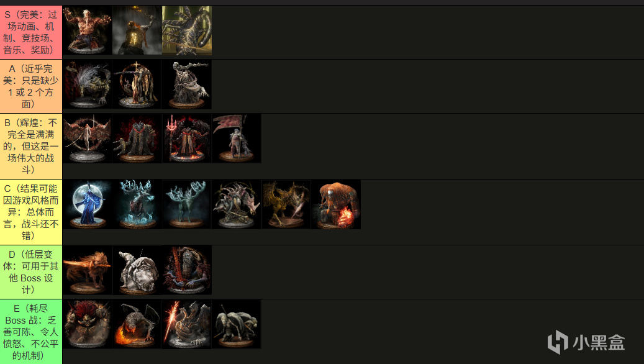Click the pale stone giant boss in D tier
Screen dimensions: 644x364
point(137,270)
